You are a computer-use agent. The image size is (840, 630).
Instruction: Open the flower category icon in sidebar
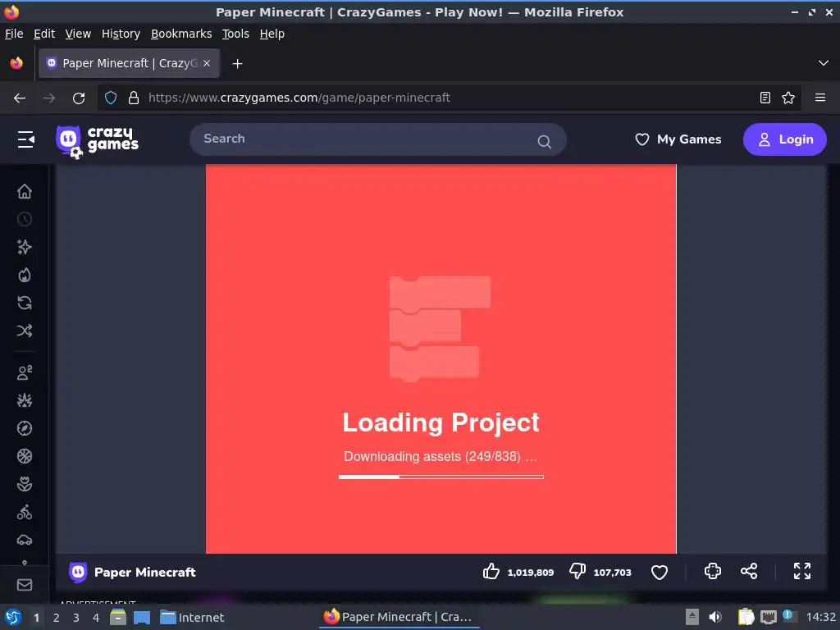click(x=25, y=484)
